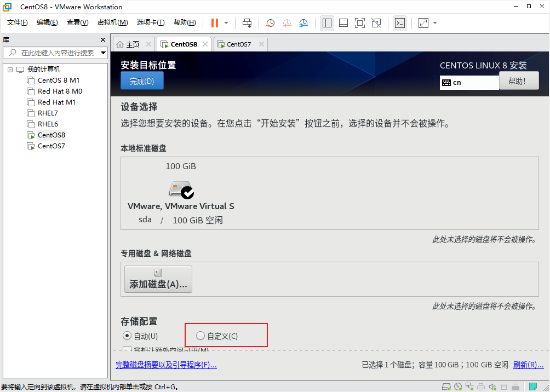The image size is (550, 392).
Task: Close the CentOS7 tab
Action: click(261, 44)
